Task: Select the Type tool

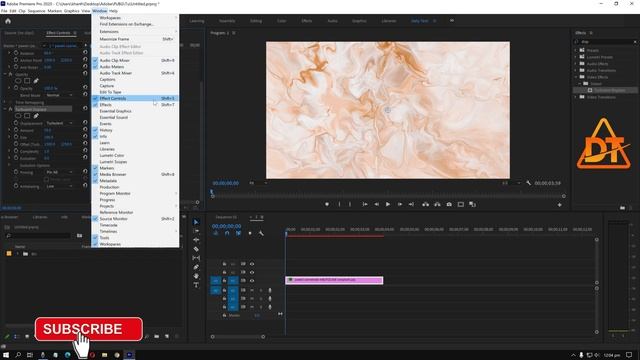Action: click(196, 285)
